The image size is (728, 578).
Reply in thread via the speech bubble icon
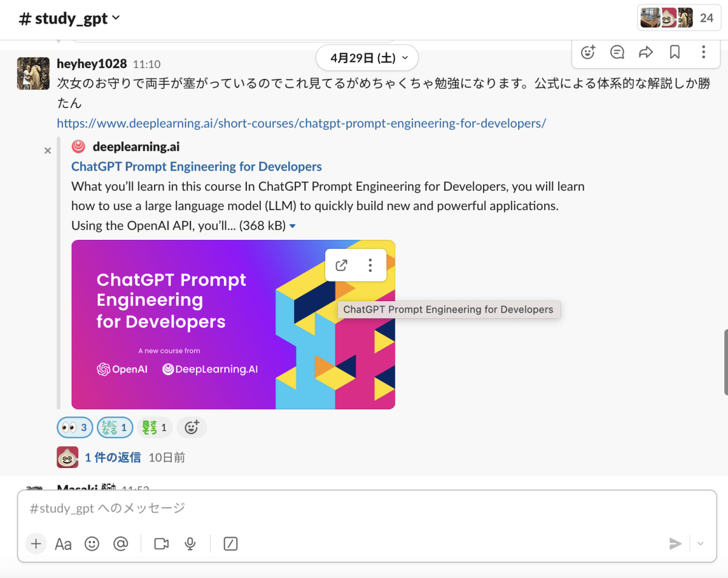617,52
